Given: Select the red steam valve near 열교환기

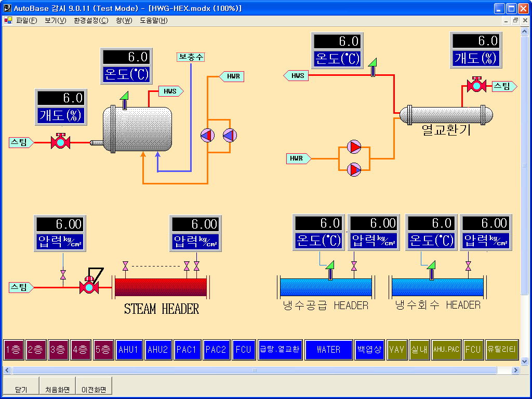Looking at the screenshot, I should tap(475, 86).
